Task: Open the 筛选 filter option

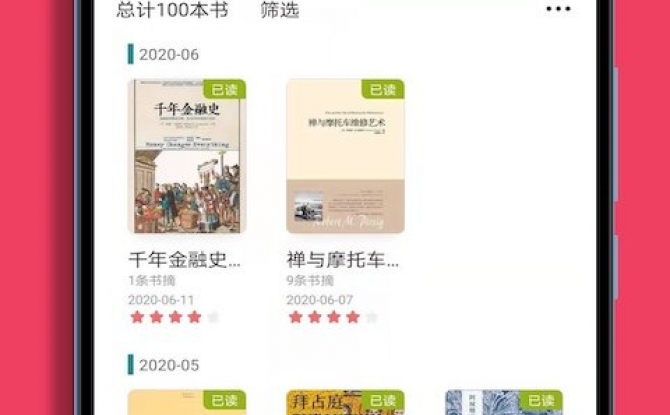Action: pyautogui.click(x=280, y=10)
